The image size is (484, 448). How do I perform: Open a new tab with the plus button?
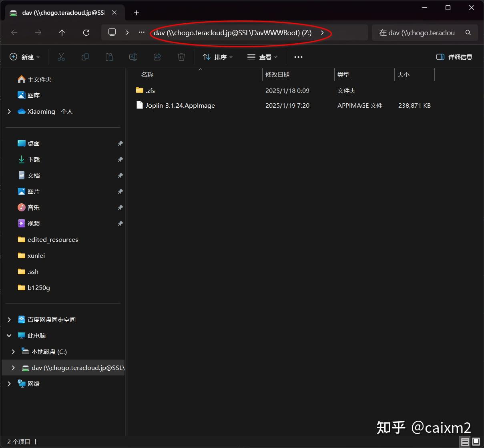click(x=136, y=12)
